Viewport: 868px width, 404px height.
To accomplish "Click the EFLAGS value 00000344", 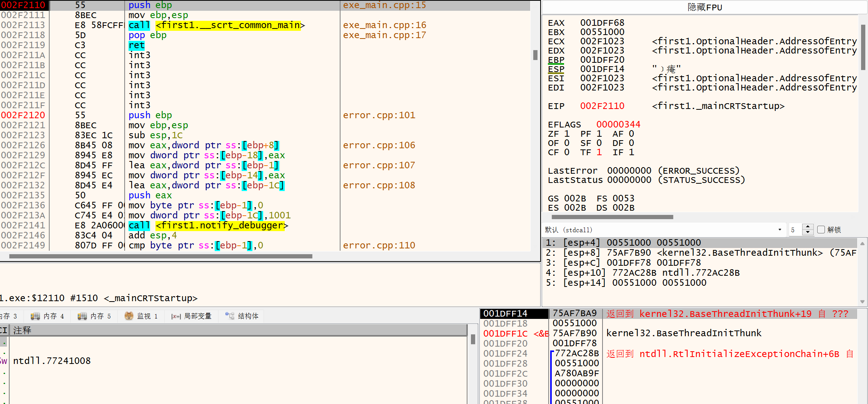I will coord(618,124).
